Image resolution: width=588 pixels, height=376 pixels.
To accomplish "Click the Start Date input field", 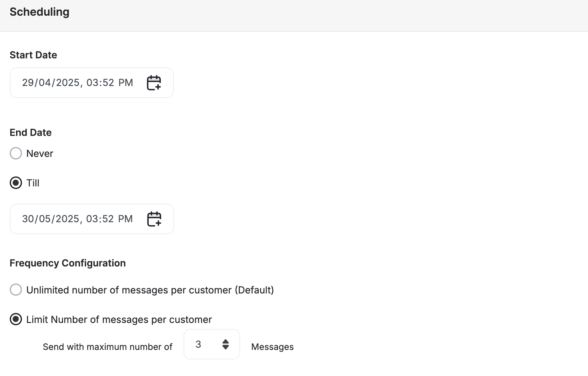I will (78, 83).
